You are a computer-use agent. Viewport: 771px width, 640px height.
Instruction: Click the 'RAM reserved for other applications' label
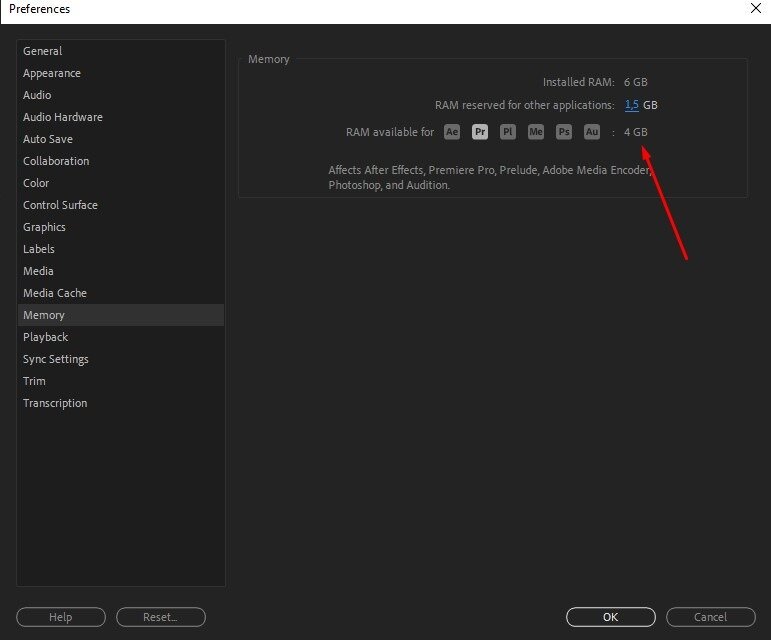[525, 105]
